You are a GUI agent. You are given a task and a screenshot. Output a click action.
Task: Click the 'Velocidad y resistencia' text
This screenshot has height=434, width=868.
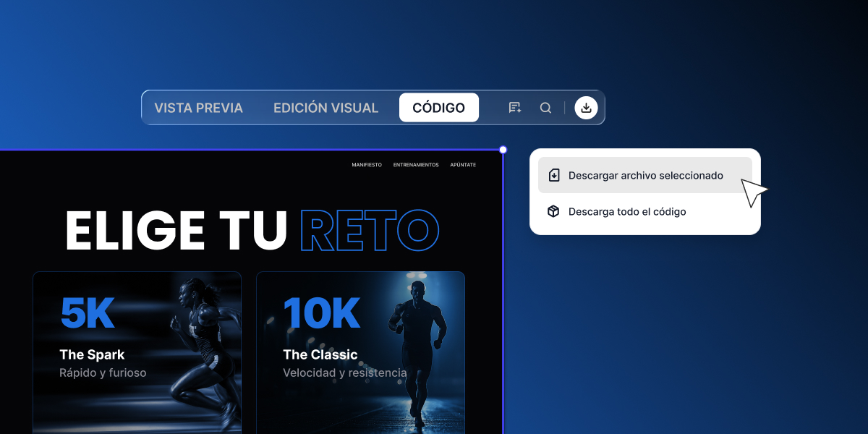345,373
